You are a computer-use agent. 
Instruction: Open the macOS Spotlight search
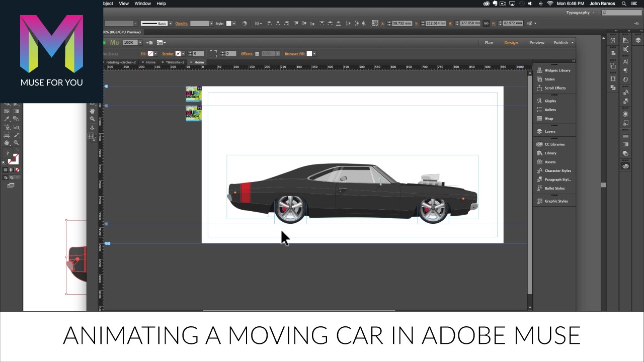click(624, 4)
